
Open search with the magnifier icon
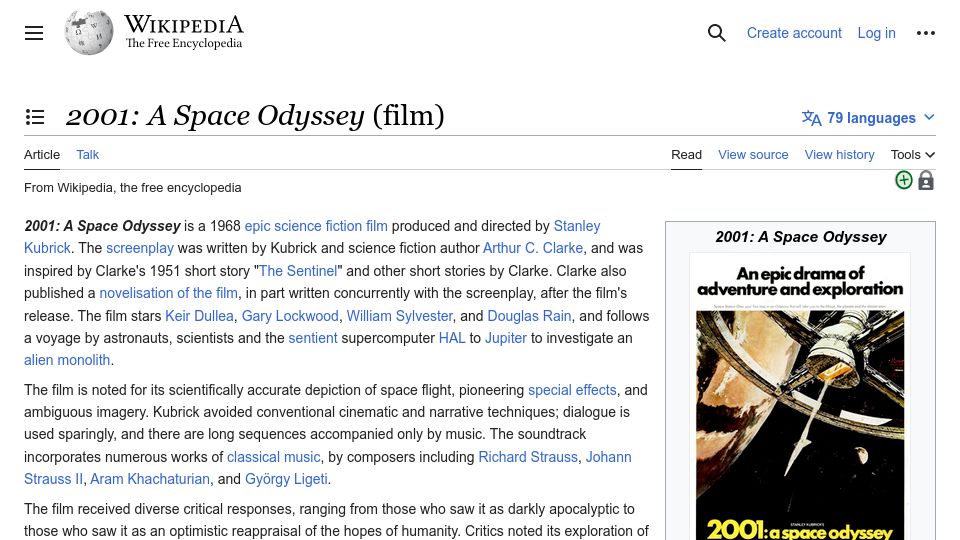716,33
